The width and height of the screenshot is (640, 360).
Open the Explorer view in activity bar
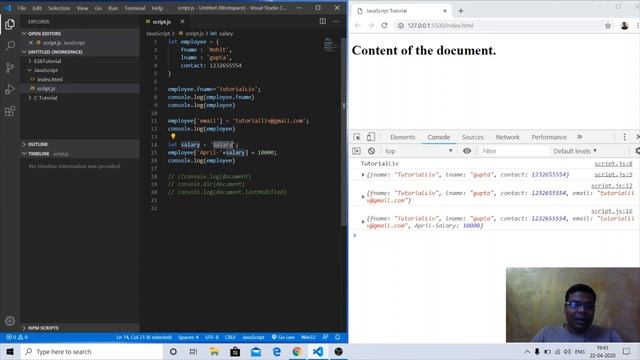[10, 24]
